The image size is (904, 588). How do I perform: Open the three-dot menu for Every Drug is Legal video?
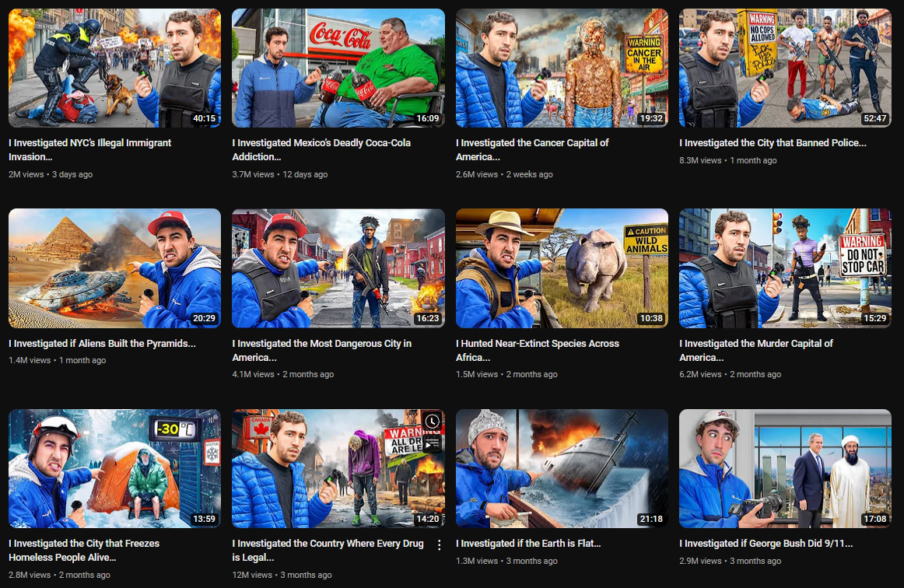[440, 544]
